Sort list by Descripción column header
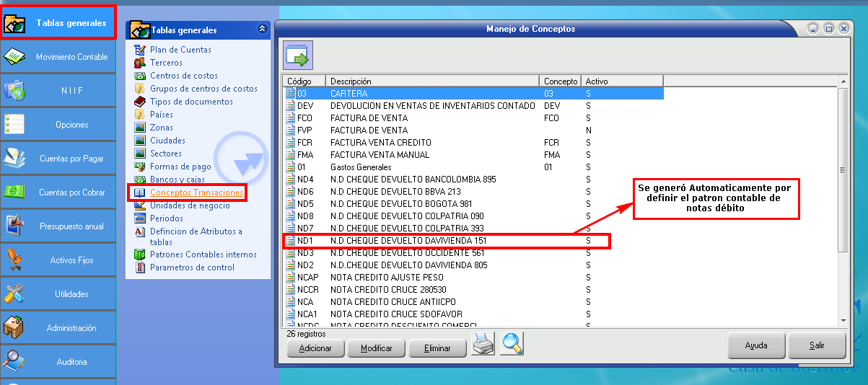This screenshot has height=385, width=868. [x=431, y=81]
